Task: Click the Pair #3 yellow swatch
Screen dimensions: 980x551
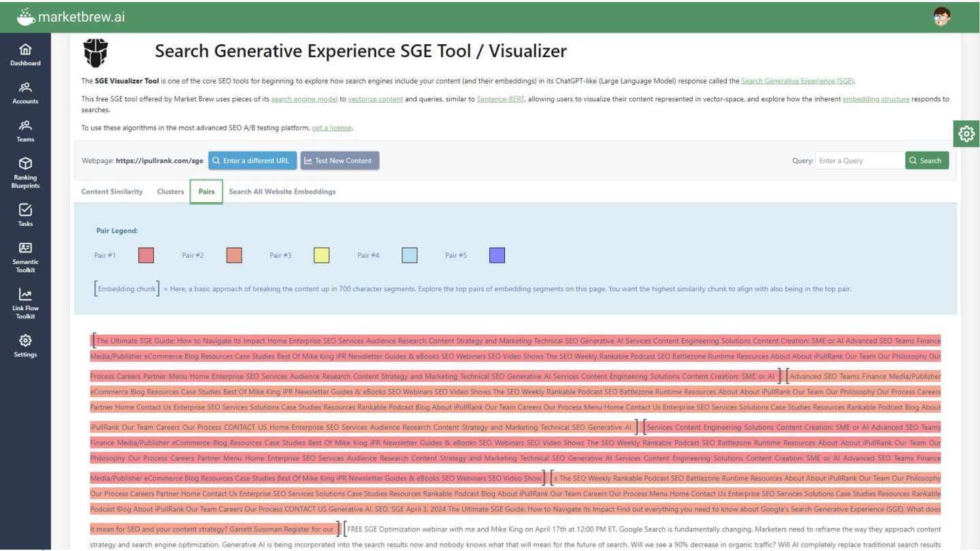Action: (321, 255)
